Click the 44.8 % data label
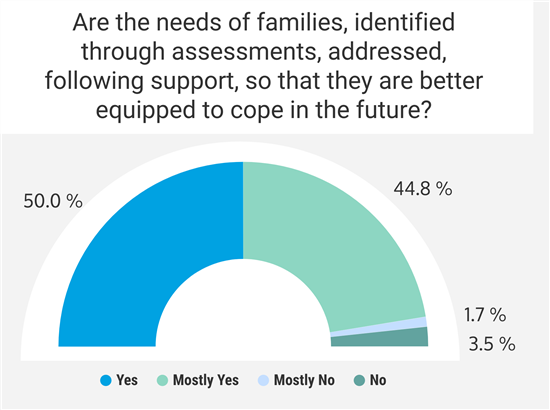This screenshot has height=410, width=550. click(x=423, y=189)
